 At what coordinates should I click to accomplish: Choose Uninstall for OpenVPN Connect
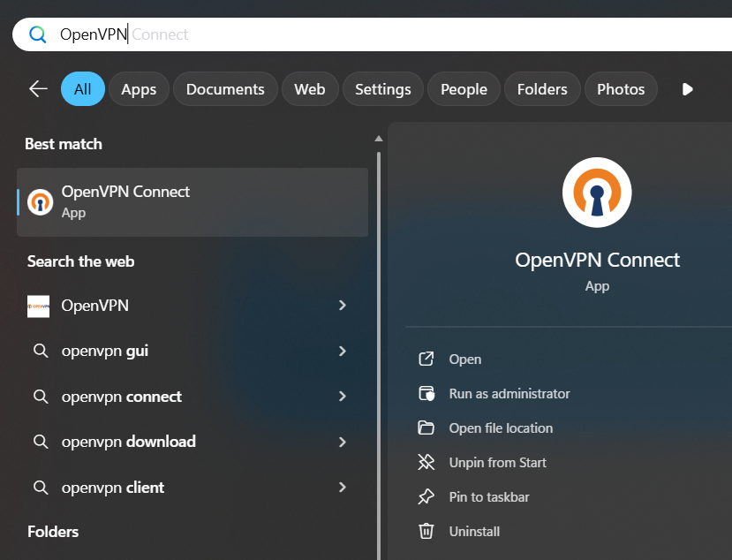pyautogui.click(x=474, y=532)
